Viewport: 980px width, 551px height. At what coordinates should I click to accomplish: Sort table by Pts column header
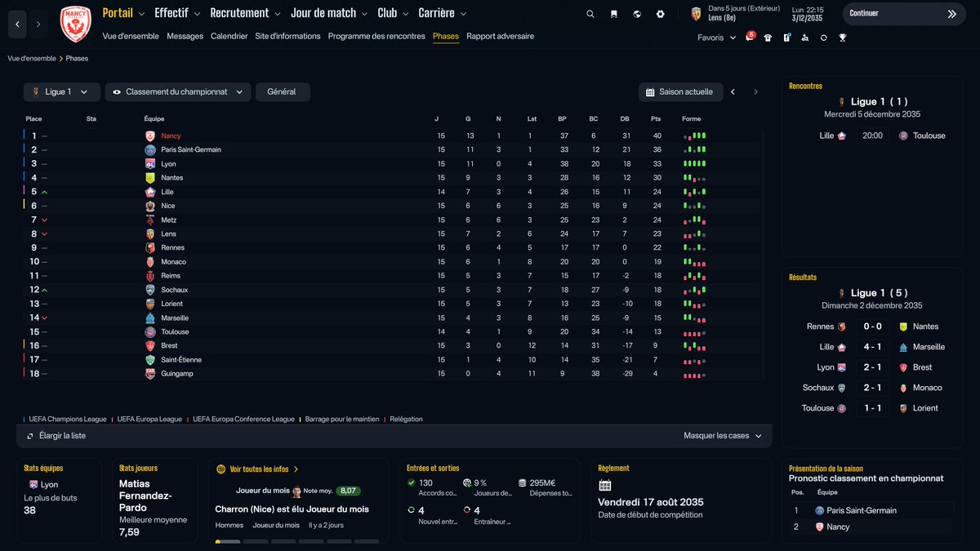(x=656, y=119)
